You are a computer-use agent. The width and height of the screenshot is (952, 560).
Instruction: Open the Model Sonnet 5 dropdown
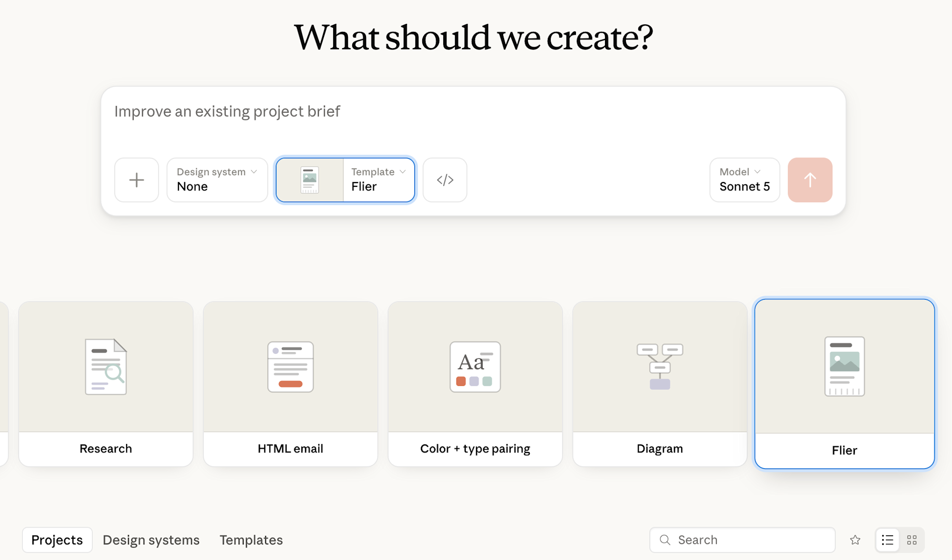tap(744, 180)
